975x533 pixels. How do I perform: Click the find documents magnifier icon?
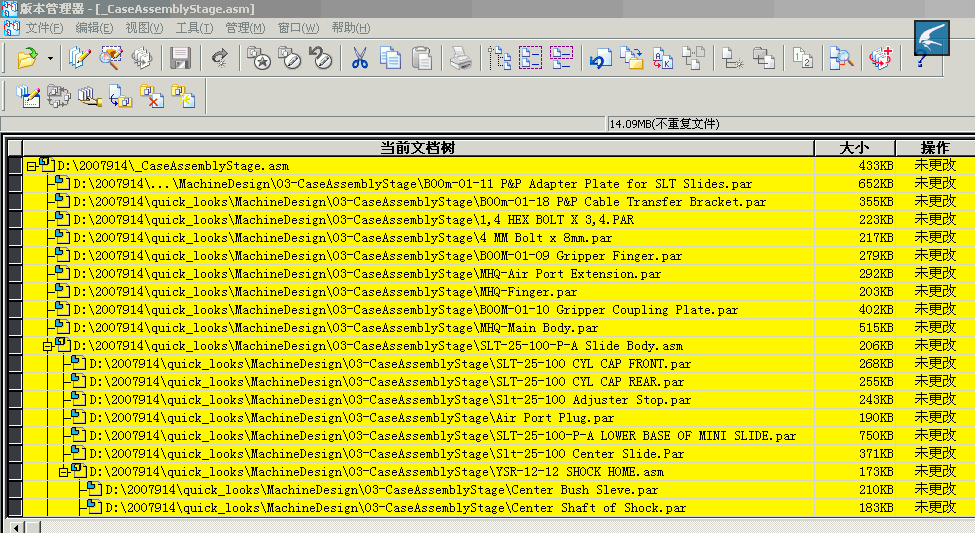pos(841,58)
